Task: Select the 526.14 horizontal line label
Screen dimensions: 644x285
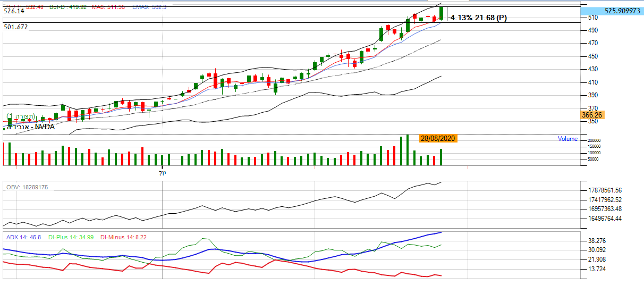Action: click(x=14, y=10)
